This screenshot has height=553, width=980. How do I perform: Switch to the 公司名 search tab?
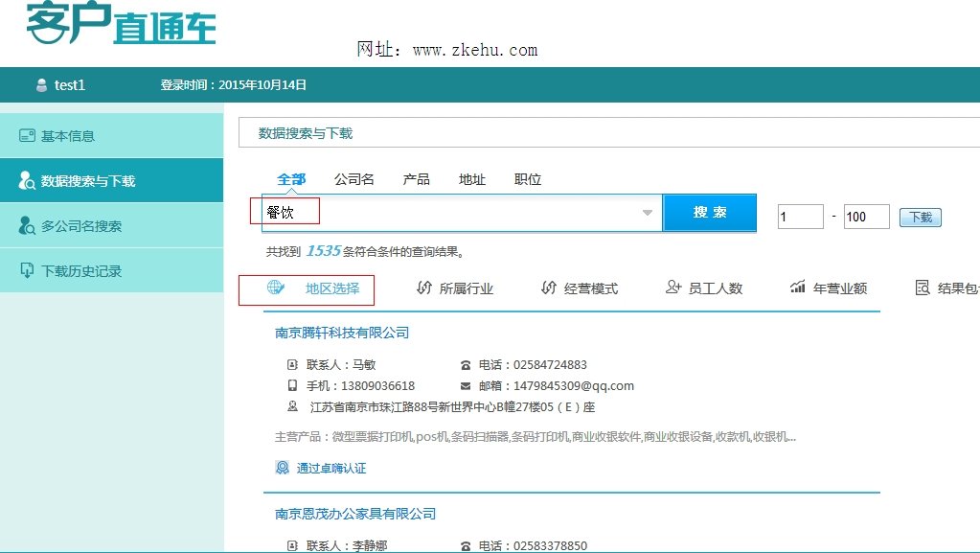353,178
